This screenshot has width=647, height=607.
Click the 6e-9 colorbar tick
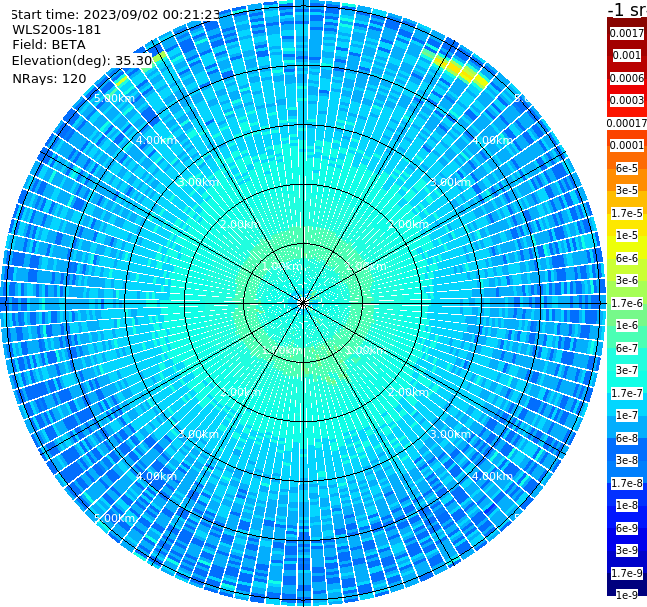[627, 528]
